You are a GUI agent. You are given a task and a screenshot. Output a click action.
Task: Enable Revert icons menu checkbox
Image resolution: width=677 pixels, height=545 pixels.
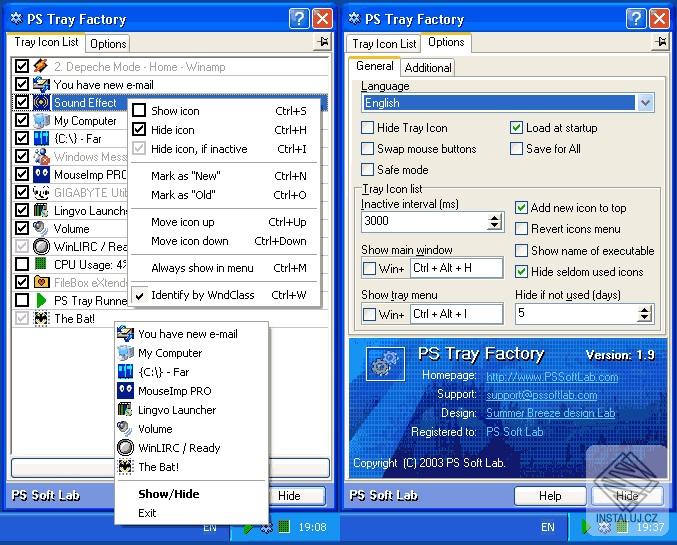(522, 229)
